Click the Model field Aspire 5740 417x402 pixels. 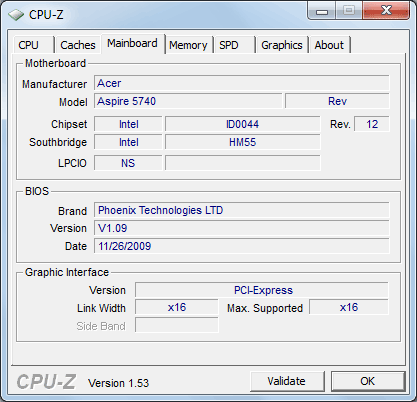(x=188, y=101)
